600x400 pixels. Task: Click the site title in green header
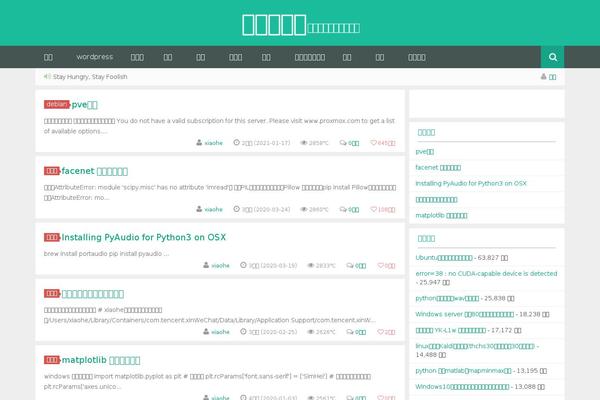pyautogui.click(x=274, y=25)
